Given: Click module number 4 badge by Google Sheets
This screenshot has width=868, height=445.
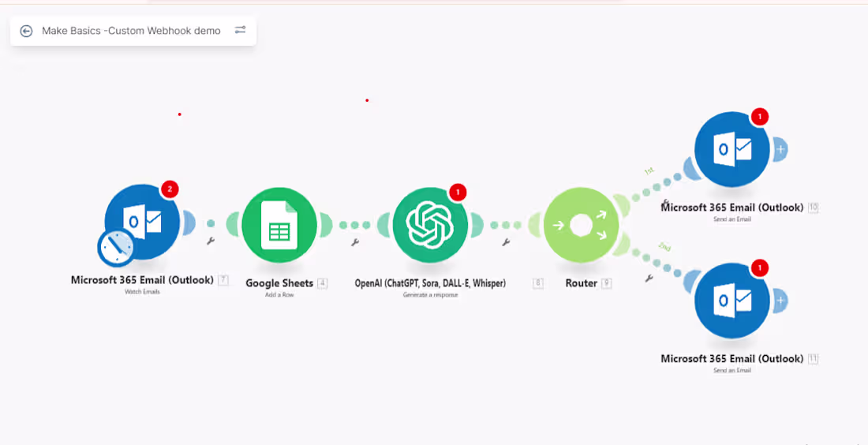Looking at the screenshot, I should [x=322, y=283].
